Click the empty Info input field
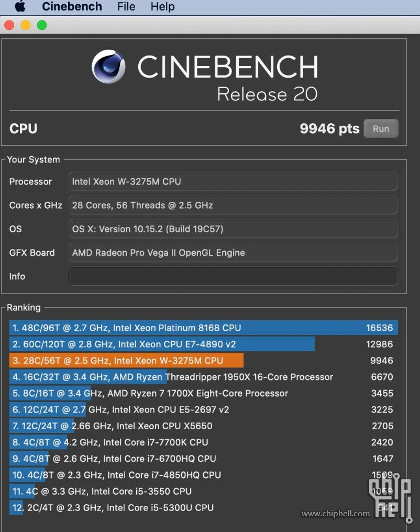Viewport: 420px width, 532px height. pos(233,276)
